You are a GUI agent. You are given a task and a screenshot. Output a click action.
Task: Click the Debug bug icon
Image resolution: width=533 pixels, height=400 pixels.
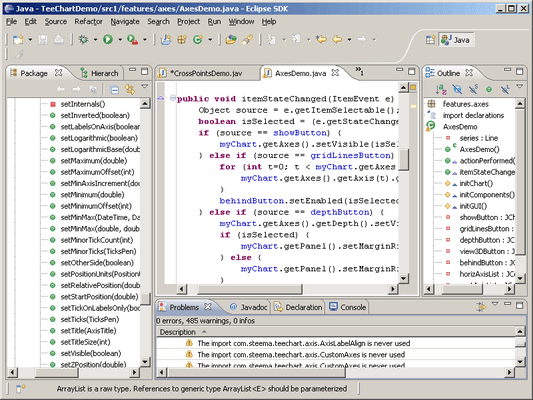[x=83, y=40]
